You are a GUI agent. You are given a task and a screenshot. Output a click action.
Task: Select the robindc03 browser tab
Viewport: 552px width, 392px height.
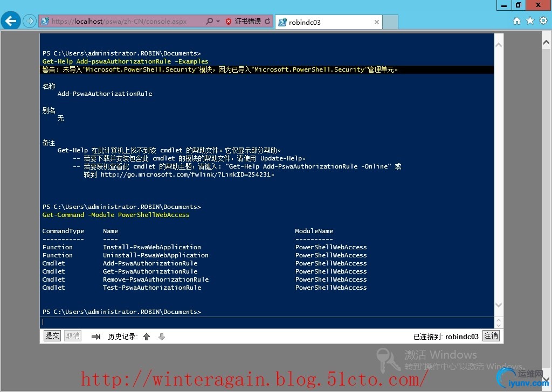click(x=328, y=22)
